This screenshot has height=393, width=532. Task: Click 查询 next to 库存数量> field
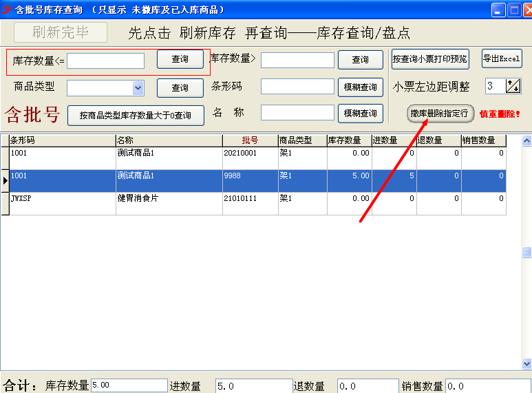coord(361,60)
